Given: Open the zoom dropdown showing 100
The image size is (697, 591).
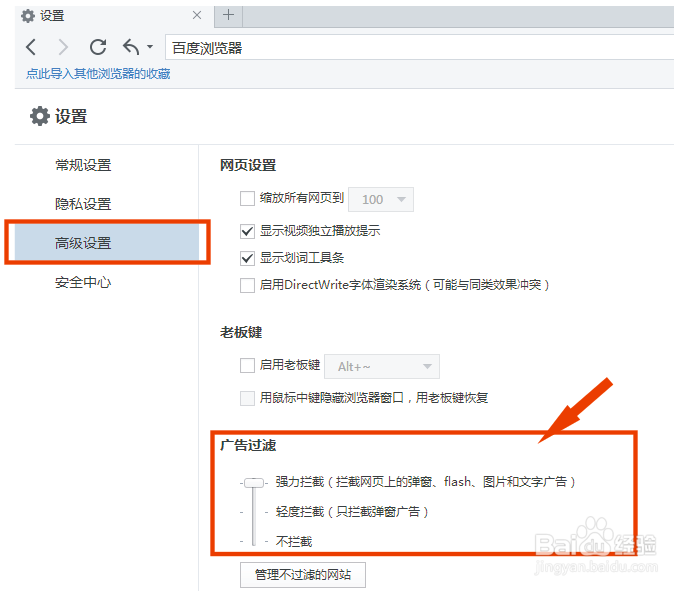Looking at the screenshot, I should tap(381, 200).
